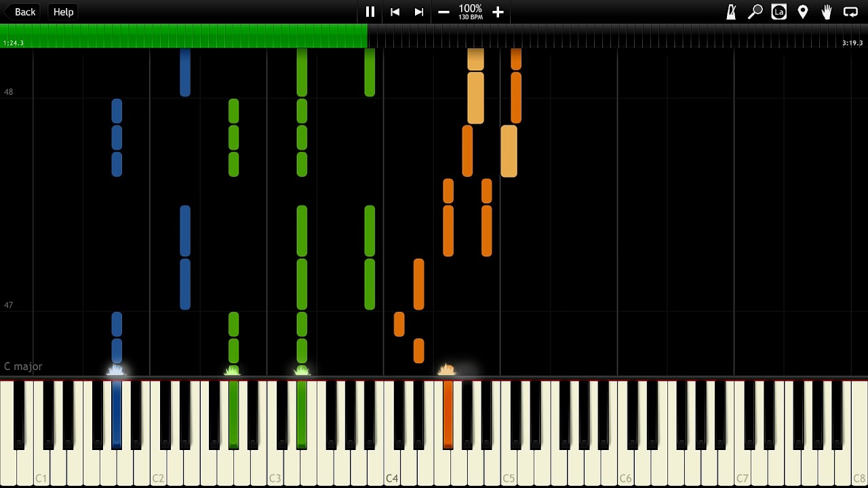Increase playback speed with plus
The image size is (868, 488).
[498, 12]
